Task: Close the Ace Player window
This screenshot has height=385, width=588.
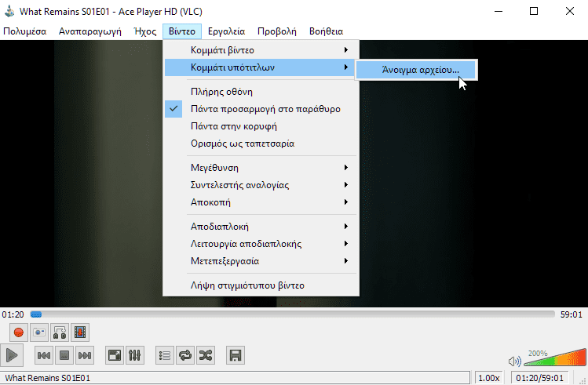Action: tap(570, 11)
